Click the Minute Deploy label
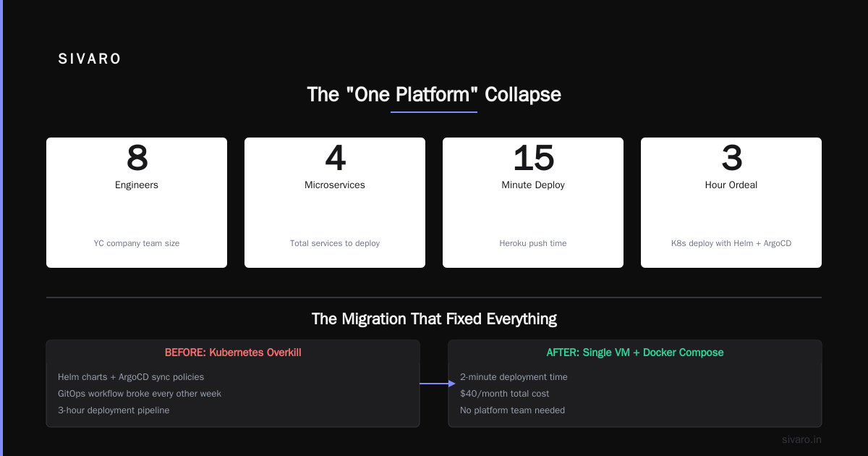This screenshot has height=456, width=868. pos(533,185)
